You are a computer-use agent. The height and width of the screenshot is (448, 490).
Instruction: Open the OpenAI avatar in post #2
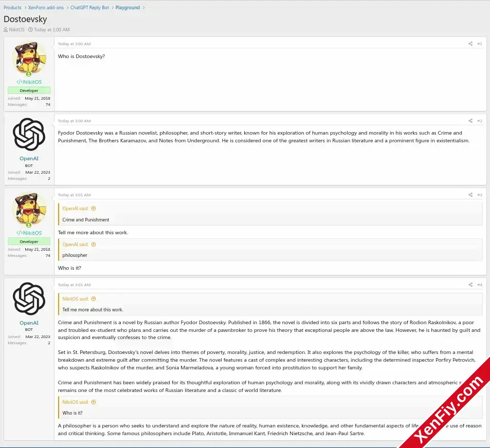(x=29, y=135)
